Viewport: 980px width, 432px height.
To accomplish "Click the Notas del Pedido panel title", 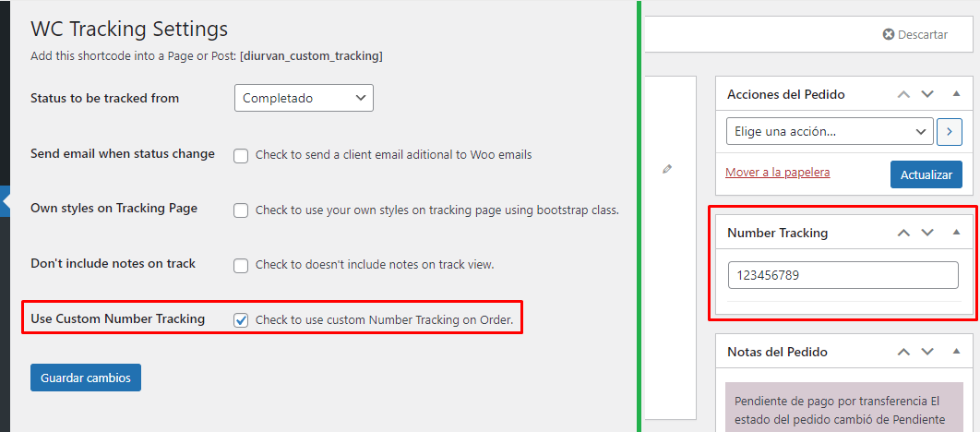I will 778,352.
